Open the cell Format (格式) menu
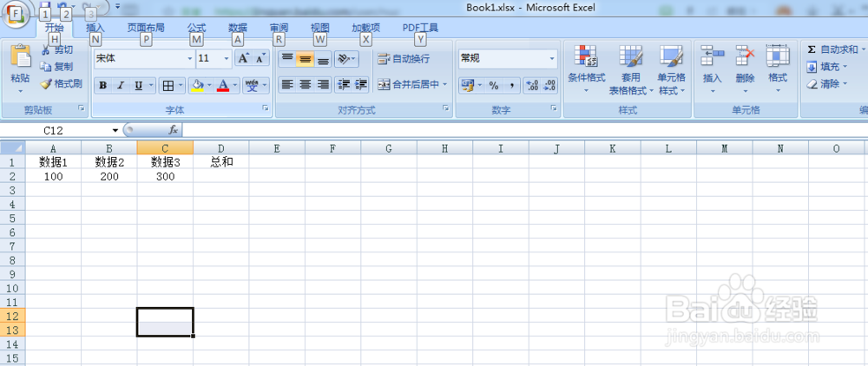The height and width of the screenshot is (366, 868). point(778,69)
